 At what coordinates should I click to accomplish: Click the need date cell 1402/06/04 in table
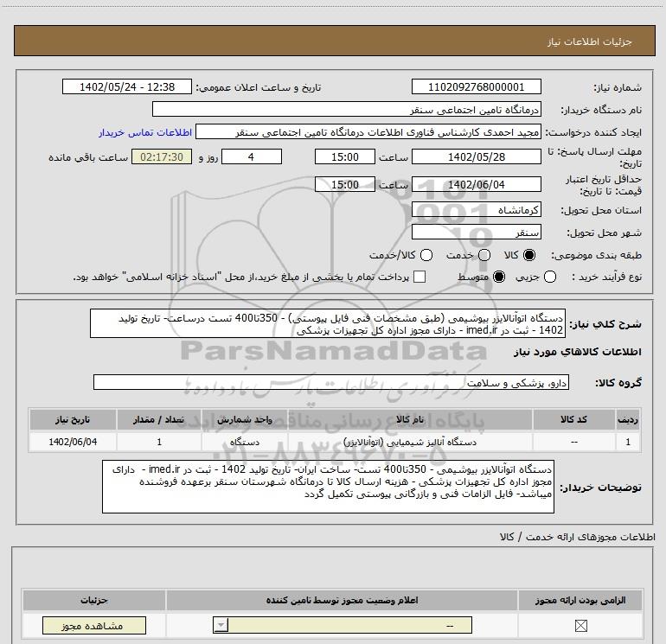tap(73, 442)
